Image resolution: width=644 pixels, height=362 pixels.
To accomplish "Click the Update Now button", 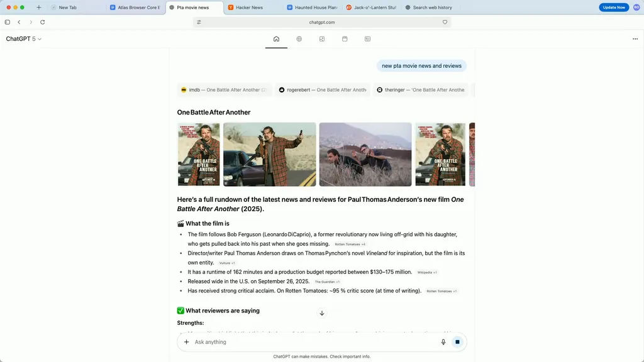I will (x=613, y=7).
